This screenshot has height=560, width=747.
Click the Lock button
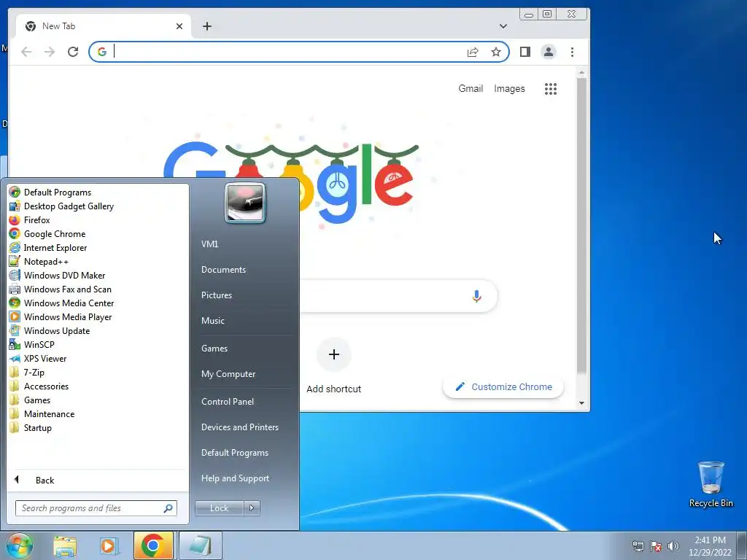219,508
